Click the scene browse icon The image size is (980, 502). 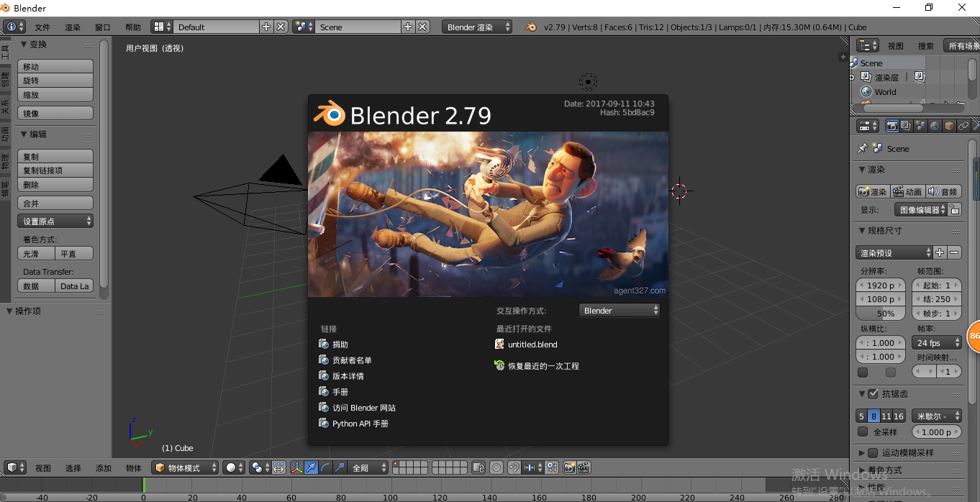pyautogui.click(x=304, y=27)
